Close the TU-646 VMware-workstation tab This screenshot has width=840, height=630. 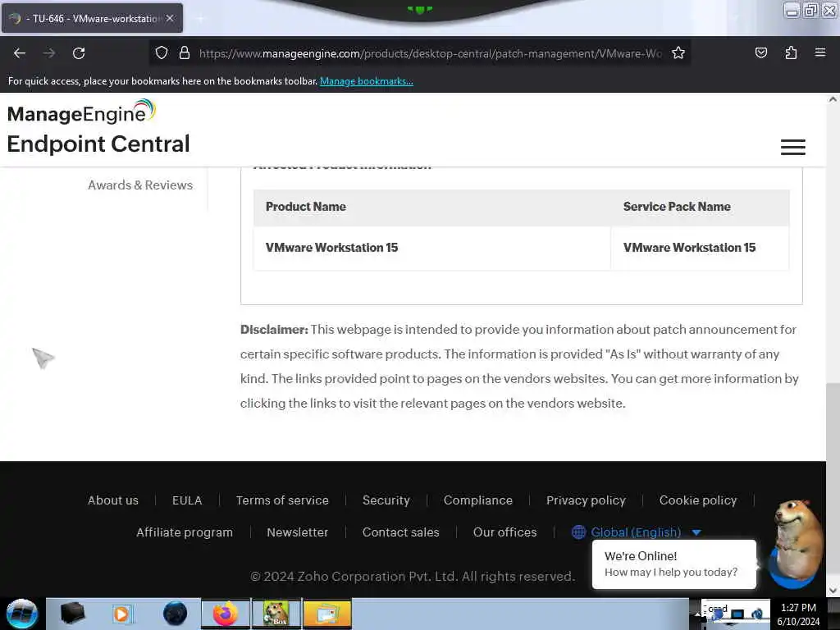(x=170, y=18)
